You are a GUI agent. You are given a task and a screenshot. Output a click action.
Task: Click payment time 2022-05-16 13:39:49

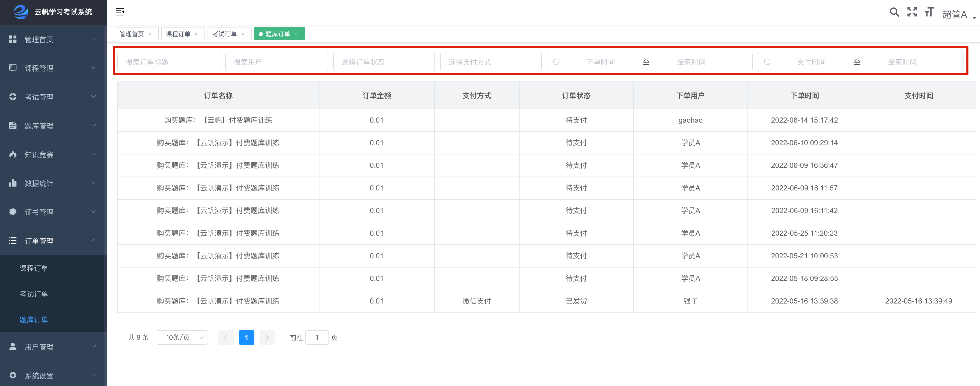(x=918, y=301)
